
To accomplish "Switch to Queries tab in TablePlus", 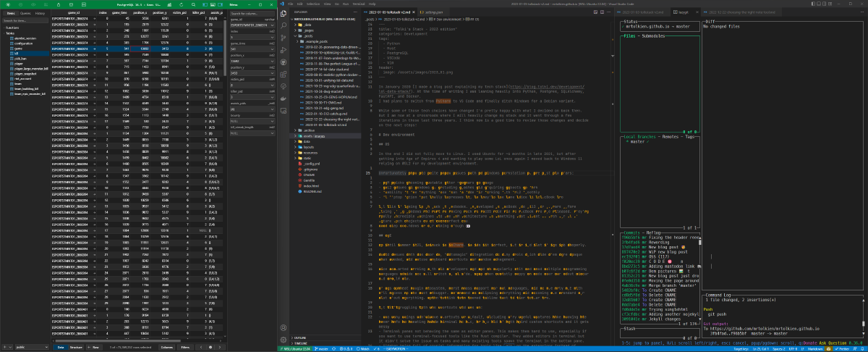I will click(25, 13).
